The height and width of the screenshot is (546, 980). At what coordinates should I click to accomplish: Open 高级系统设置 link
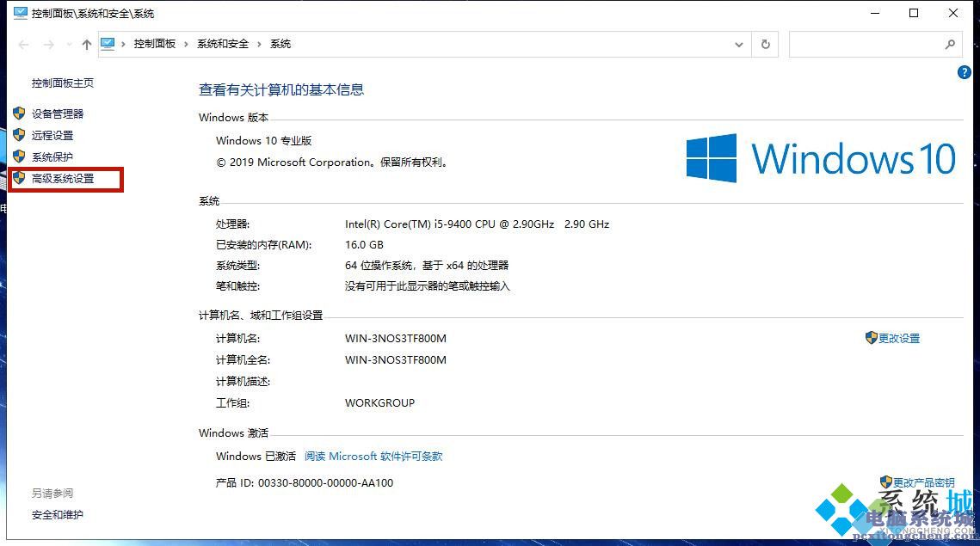pos(63,179)
